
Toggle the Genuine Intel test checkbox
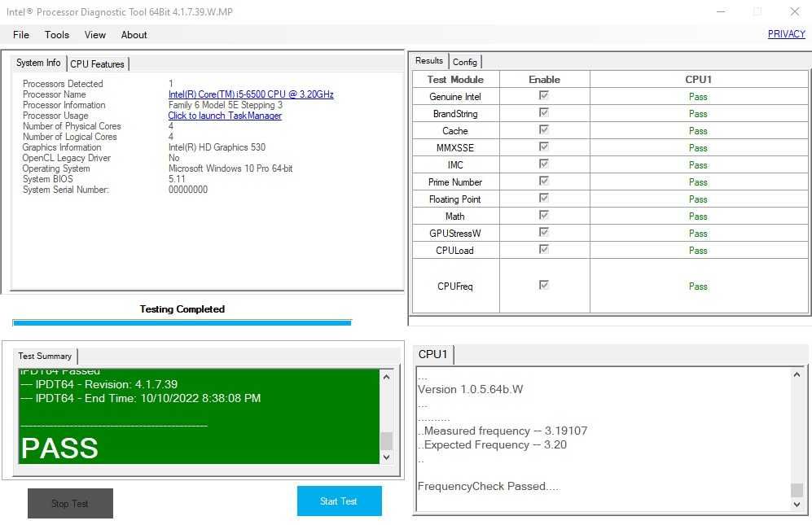point(544,95)
